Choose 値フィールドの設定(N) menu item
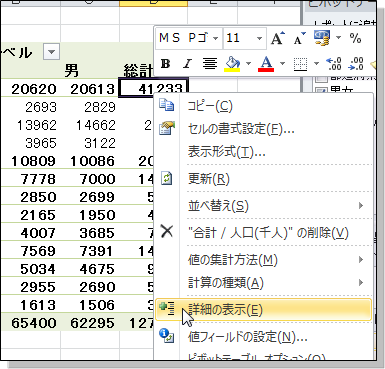The image size is (385, 369). click(264, 336)
